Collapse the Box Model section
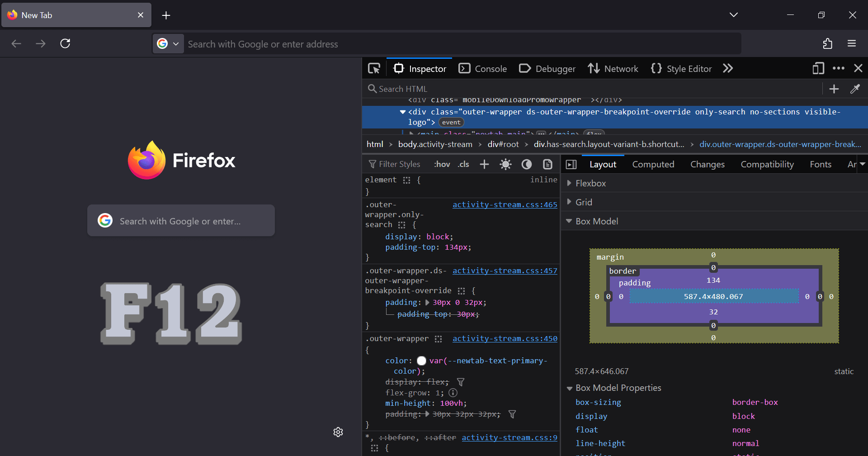This screenshot has width=868, height=456. pos(714,221)
